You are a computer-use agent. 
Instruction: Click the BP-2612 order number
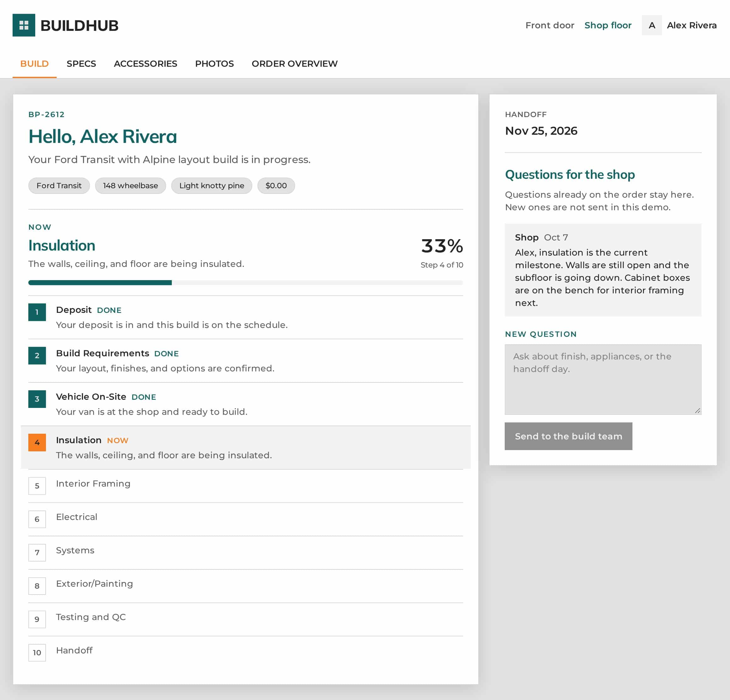coord(47,114)
